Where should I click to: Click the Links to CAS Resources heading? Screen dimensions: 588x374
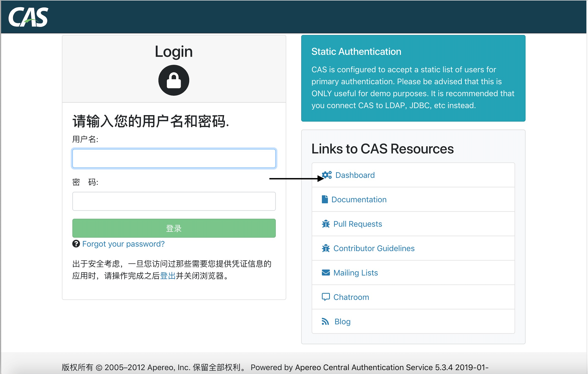pos(382,149)
